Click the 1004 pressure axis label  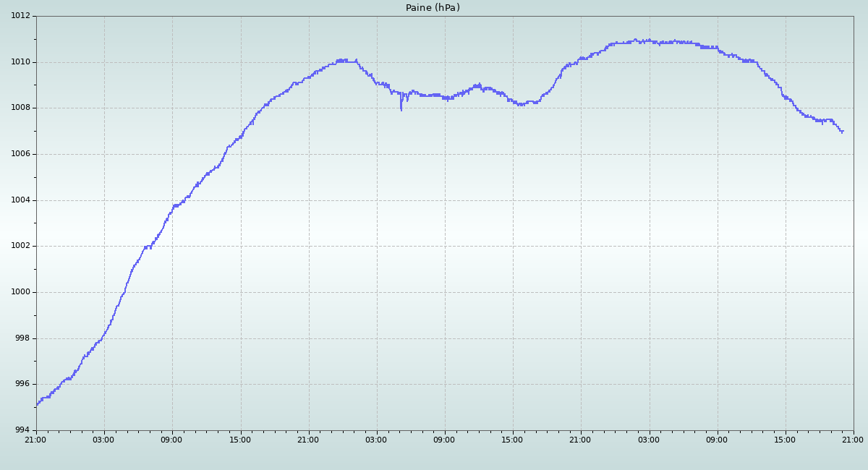(x=20, y=200)
